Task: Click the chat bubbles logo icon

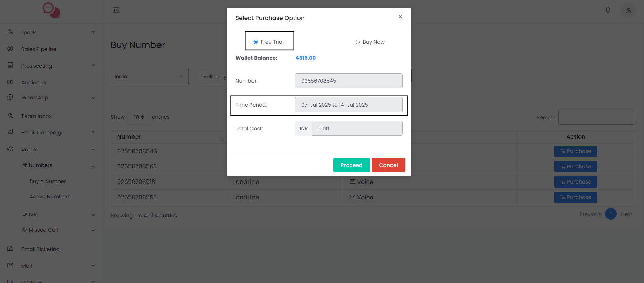Action: coord(51,10)
